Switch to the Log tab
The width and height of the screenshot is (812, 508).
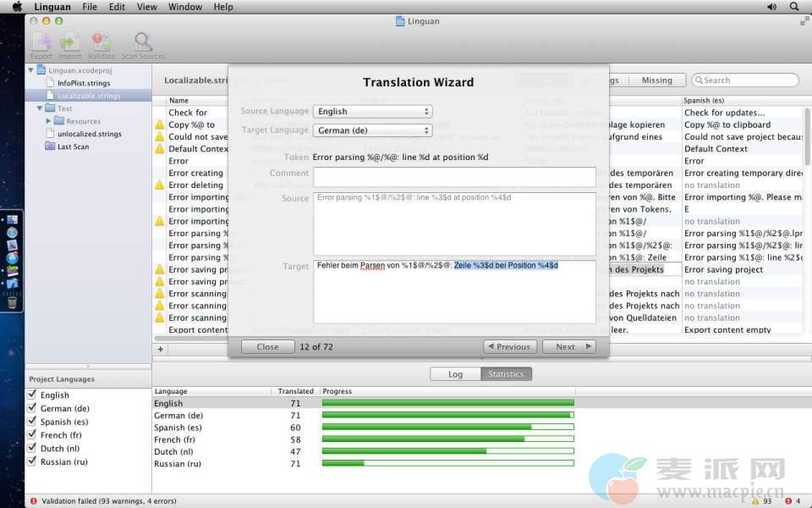[x=455, y=374]
